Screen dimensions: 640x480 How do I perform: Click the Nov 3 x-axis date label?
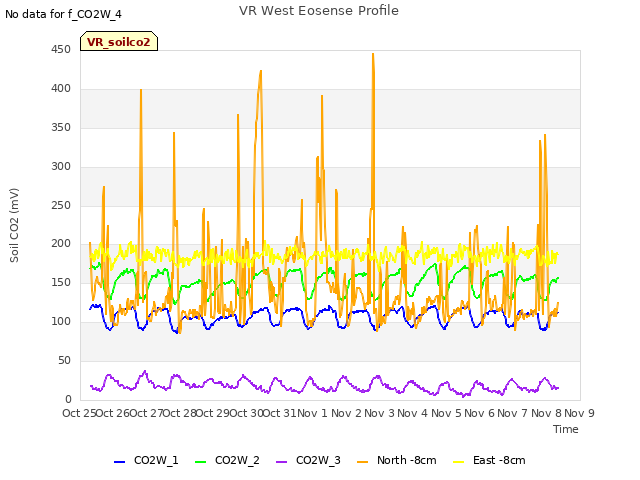[379, 413]
